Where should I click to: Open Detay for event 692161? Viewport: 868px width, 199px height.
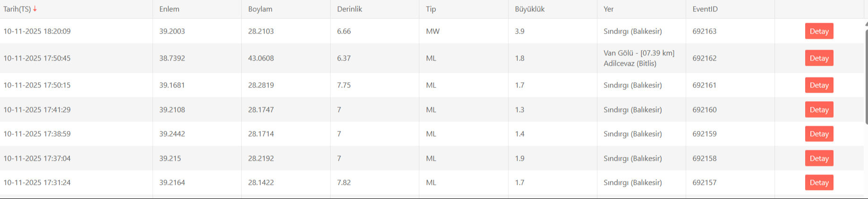click(x=819, y=85)
